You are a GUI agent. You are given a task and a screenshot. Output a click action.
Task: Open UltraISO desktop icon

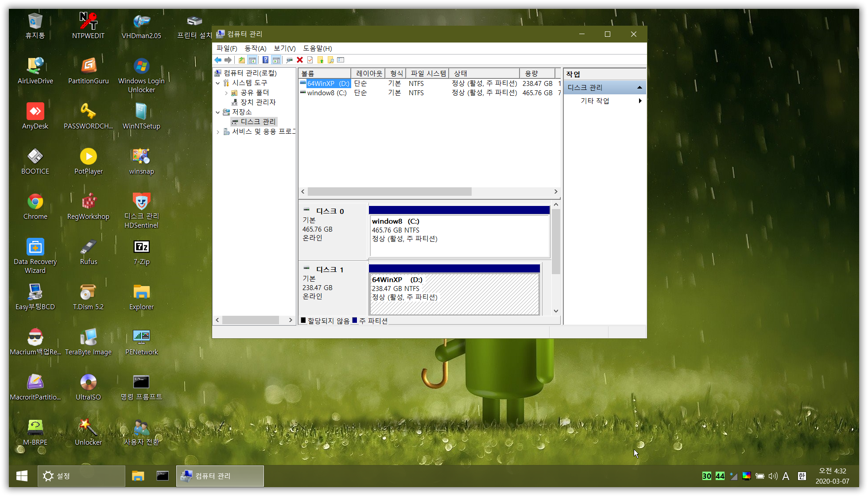point(88,387)
